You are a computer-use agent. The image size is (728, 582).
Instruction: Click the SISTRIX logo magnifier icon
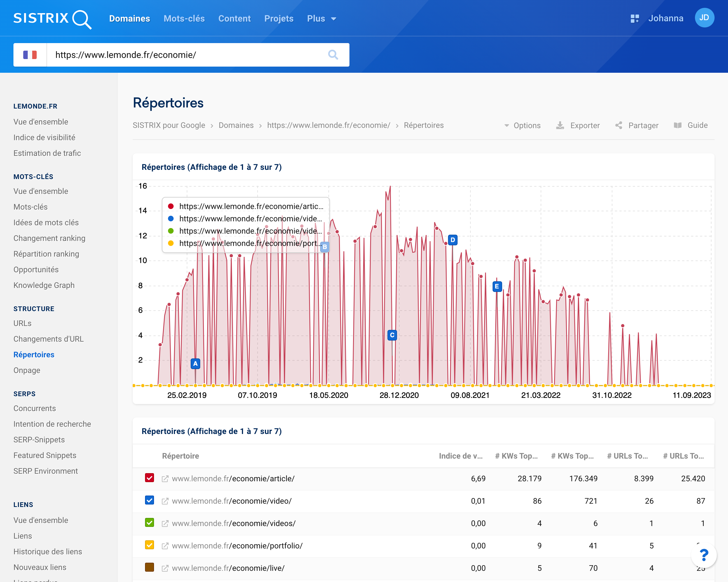[82, 19]
